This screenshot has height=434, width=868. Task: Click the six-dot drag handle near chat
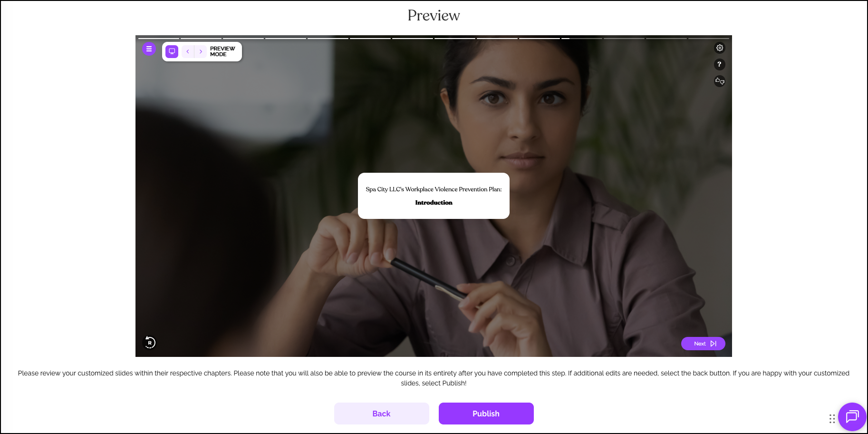tap(832, 419)
